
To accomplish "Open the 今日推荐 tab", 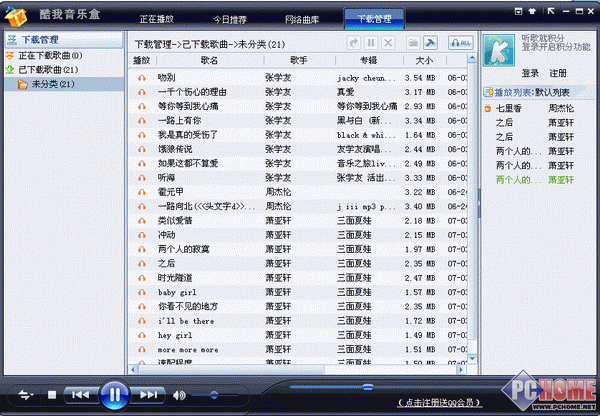I will pyautogui.click(x=229, y=19).
